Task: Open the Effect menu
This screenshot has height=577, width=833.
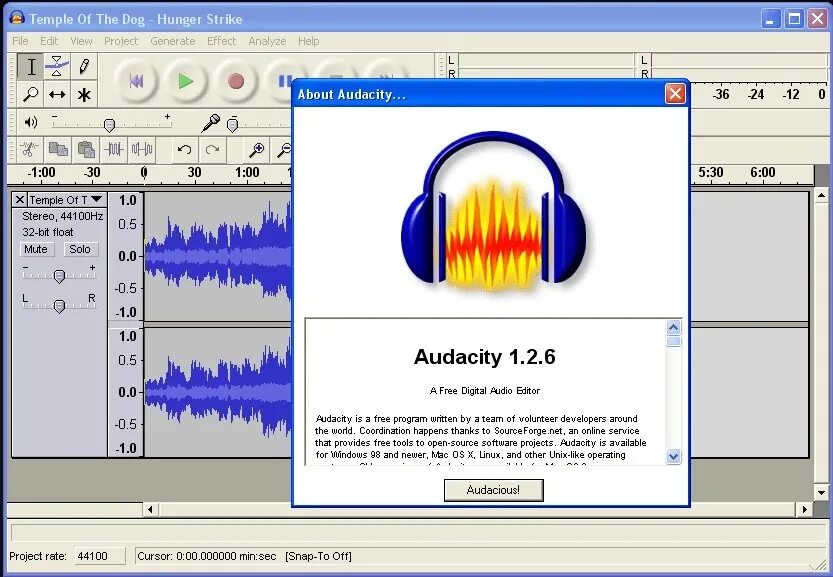Action: point(222,41)
